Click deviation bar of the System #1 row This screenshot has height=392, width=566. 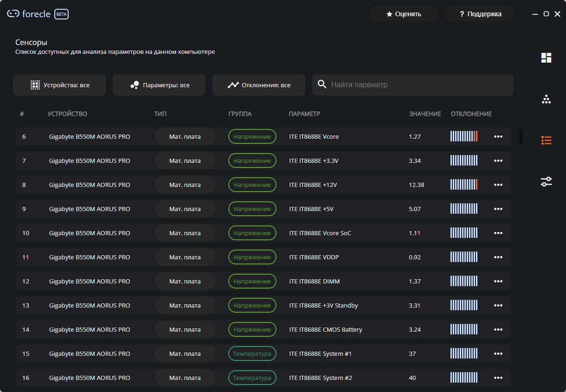[464, 353]
